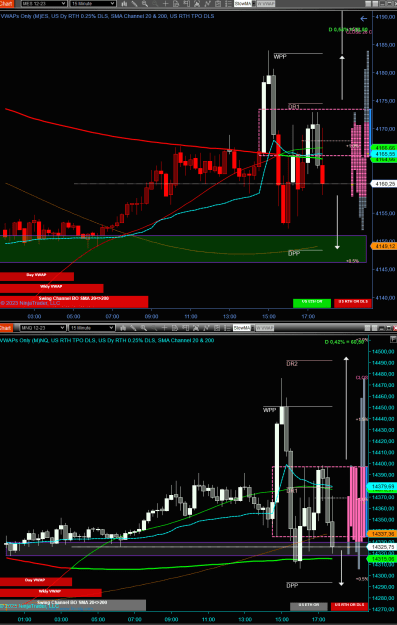Viewport: 397px width, 625px height.
Task: Toggle SlowMA button in MNQ chart toolbar
Action: coord(242,328)
